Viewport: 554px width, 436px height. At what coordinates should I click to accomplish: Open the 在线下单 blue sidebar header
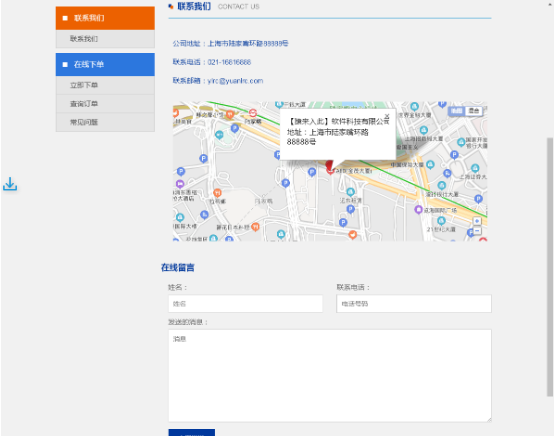point(105,64)
